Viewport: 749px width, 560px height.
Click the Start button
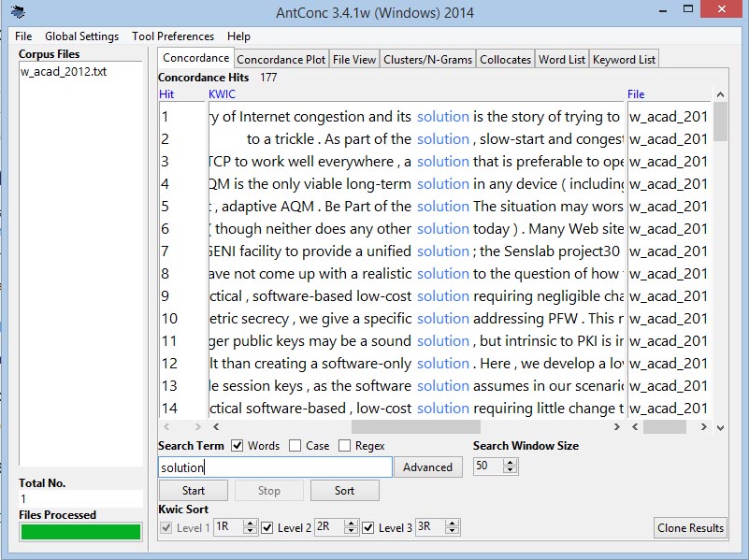194,490
